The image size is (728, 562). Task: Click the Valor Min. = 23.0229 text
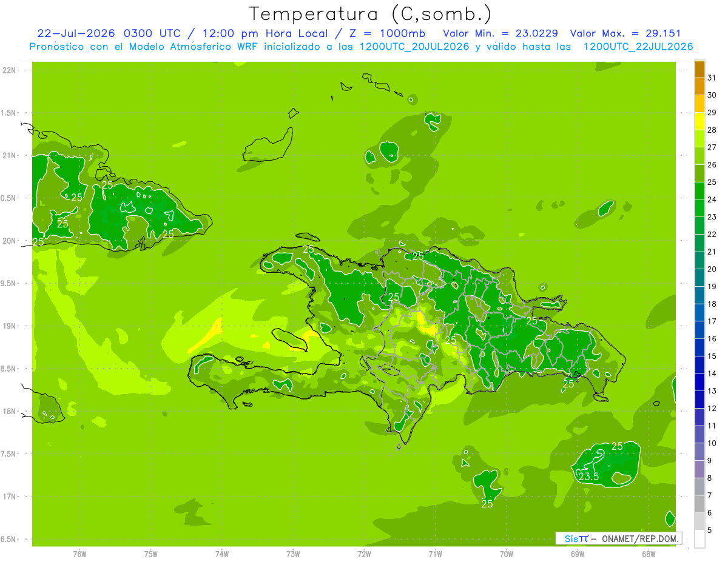point(501,33)
